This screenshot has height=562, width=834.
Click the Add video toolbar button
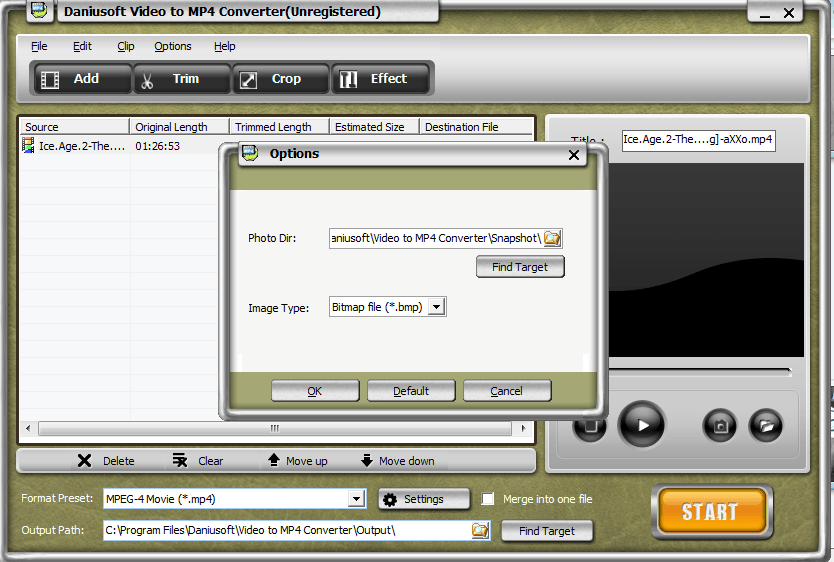coord(82,79)
